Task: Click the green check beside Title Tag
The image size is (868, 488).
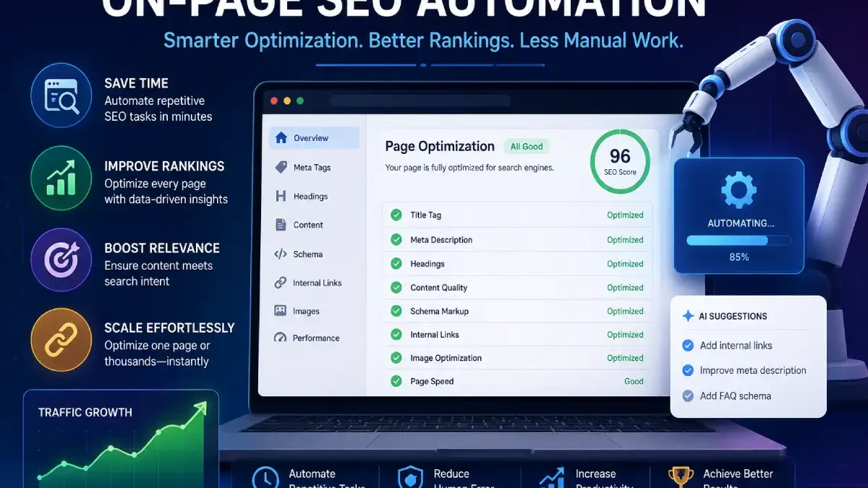Action: [x=396, y=215]
